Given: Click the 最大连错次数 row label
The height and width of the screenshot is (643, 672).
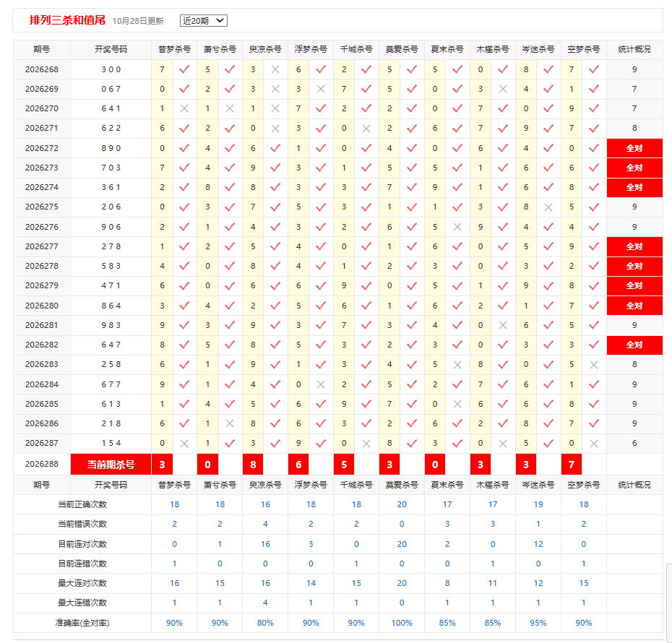Looking at the screenshot, I should 82,603.
